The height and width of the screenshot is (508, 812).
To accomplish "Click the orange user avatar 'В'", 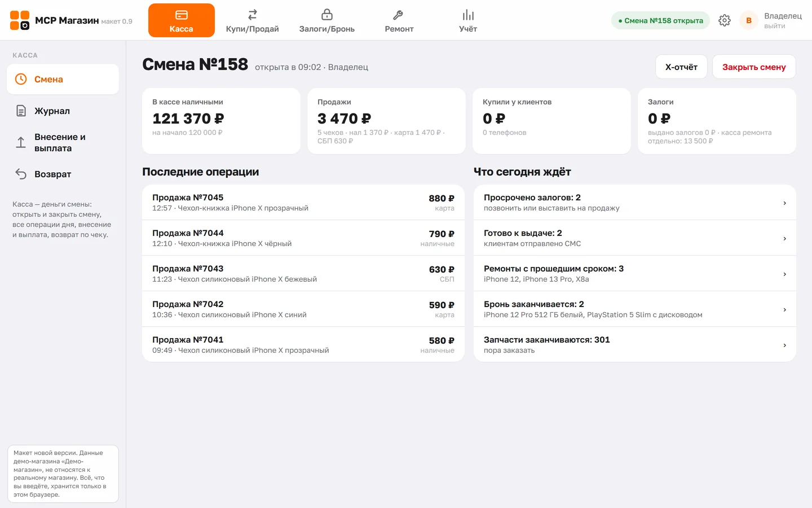I will [749, 20].
